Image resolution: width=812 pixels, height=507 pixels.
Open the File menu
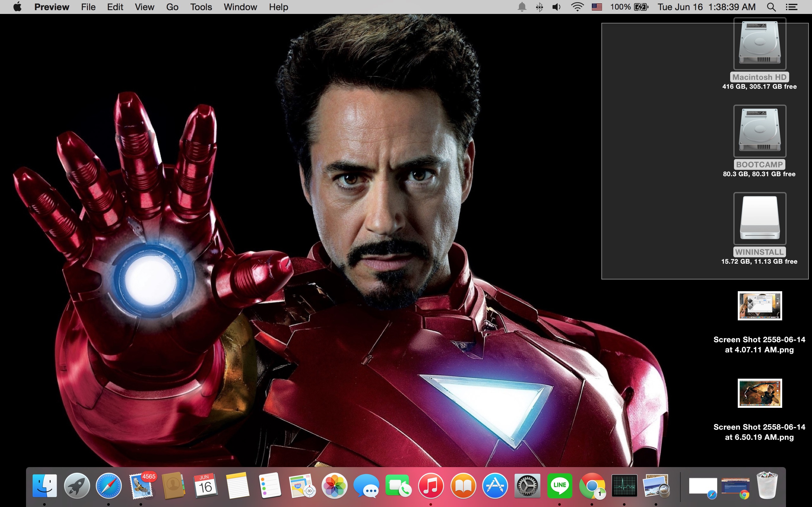[88, 7]
